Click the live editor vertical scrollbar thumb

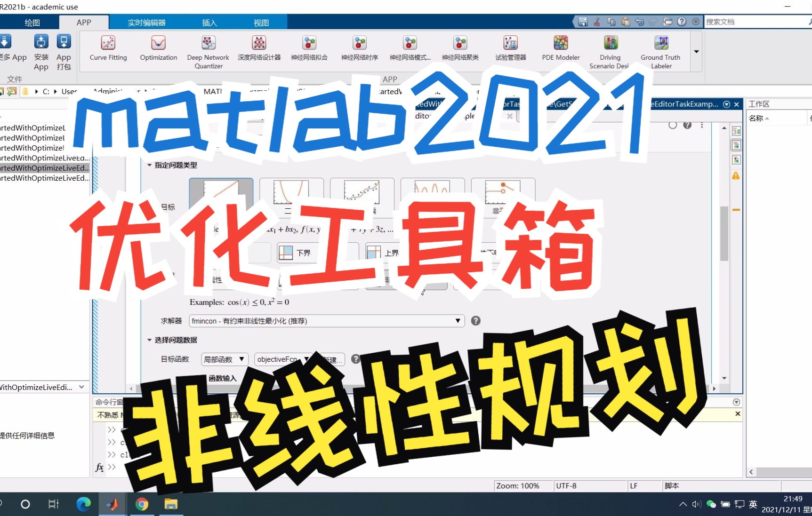[724, 233]
